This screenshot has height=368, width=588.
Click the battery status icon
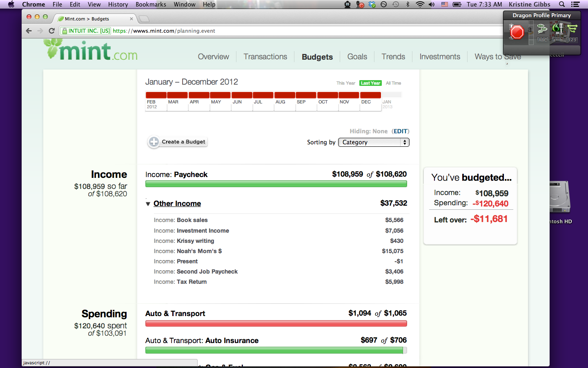click(457, 4)
